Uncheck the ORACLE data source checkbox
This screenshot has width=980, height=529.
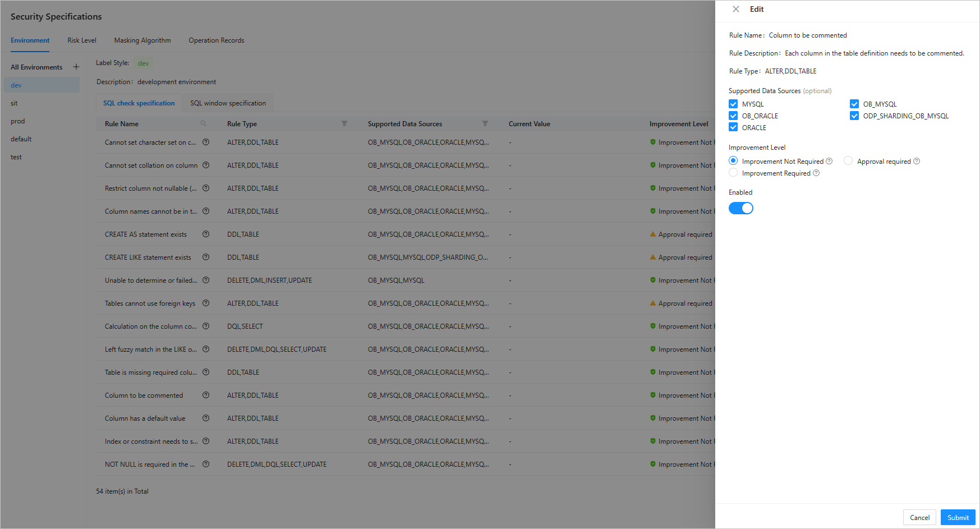point(733,127)
